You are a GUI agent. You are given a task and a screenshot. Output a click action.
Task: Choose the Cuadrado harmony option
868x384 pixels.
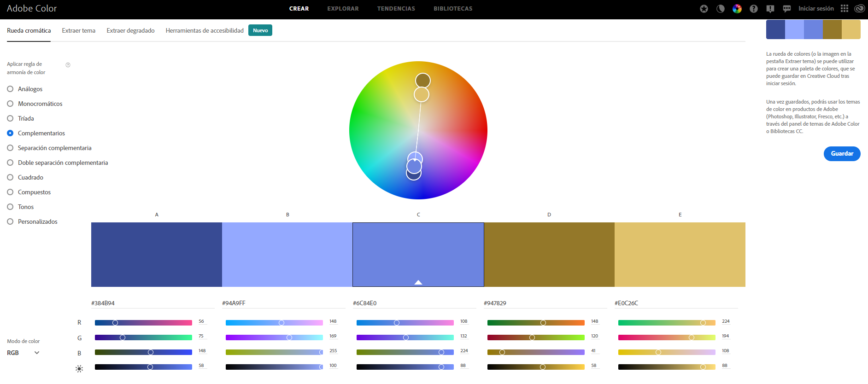tap(10, 177)
